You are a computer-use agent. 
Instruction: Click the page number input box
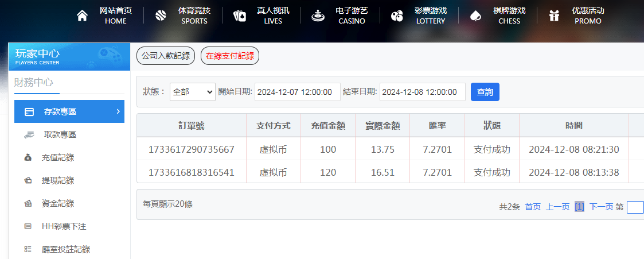(635, 207)
